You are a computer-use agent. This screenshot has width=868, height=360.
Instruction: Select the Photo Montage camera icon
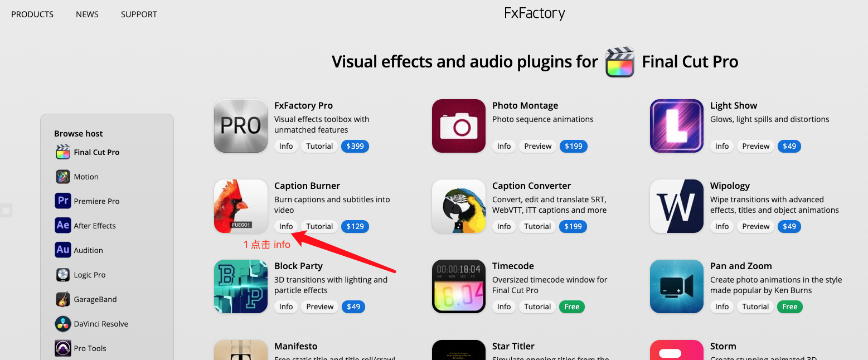pos(459,126)
